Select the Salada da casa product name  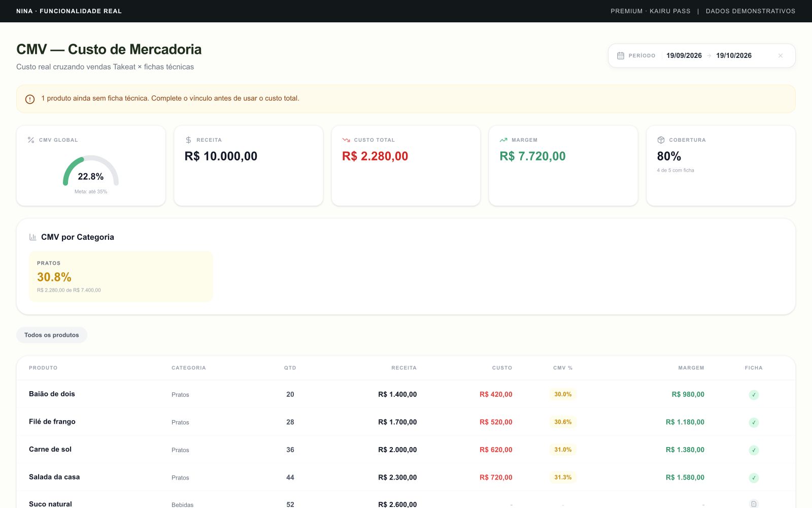(54, 477)
